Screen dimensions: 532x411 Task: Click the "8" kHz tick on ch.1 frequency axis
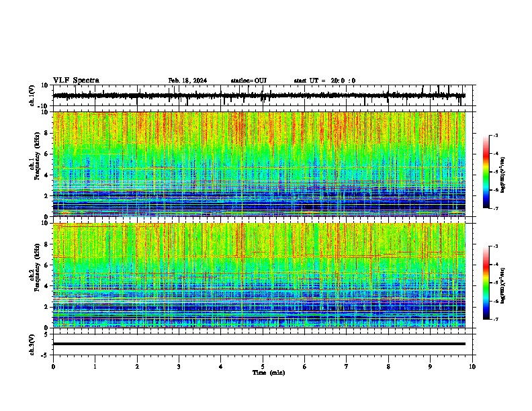pyautogui.click(x=46, y=133)
